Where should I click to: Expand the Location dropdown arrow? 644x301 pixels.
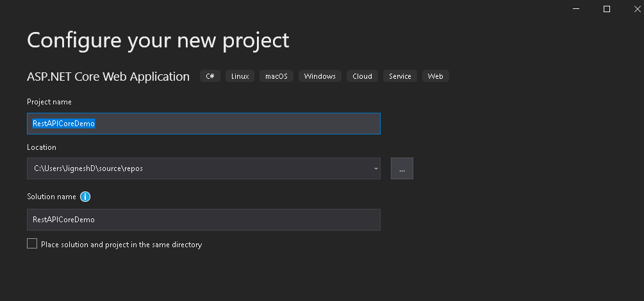click(x=376, y=168)
